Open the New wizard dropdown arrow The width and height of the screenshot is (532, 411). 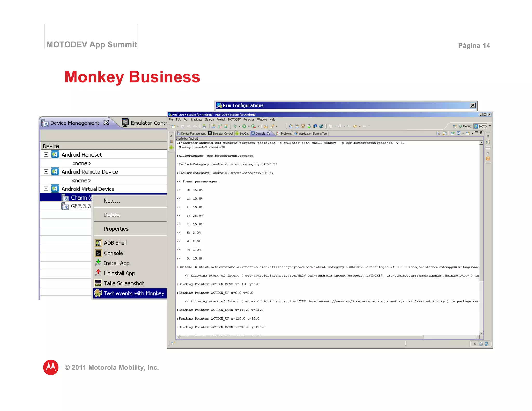click(178, 127)
